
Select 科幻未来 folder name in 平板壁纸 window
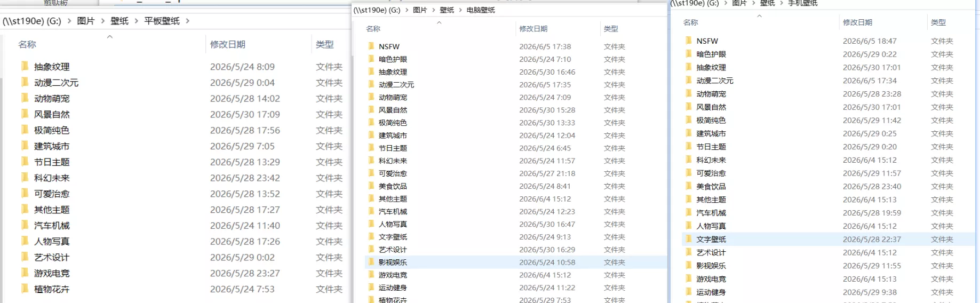tap(52, 178)
